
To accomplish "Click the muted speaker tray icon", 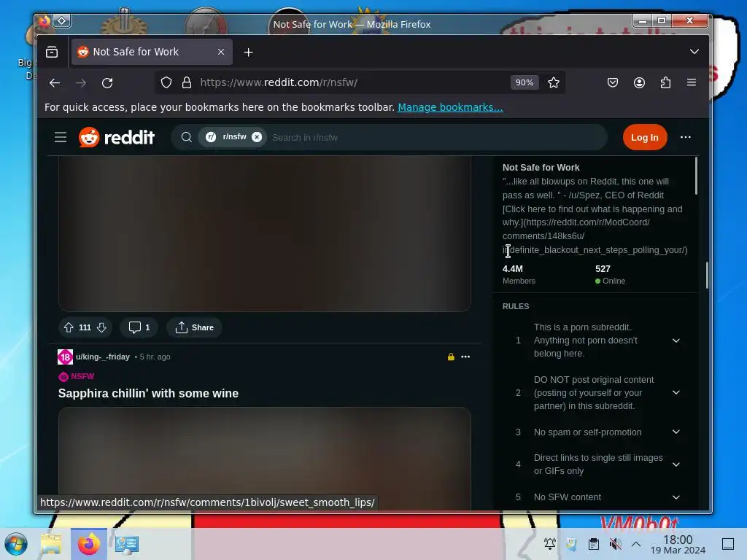I will [x=616, y=544].
